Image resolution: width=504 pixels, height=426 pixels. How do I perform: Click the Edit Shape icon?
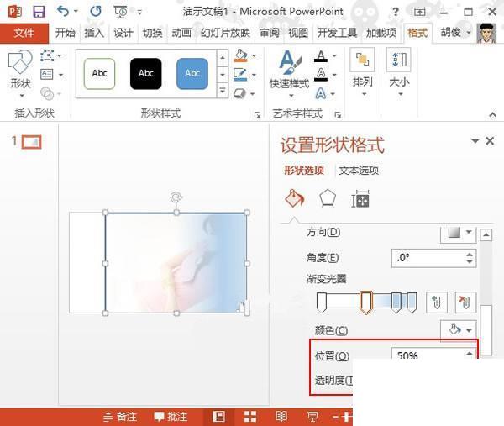pos(47,55)
